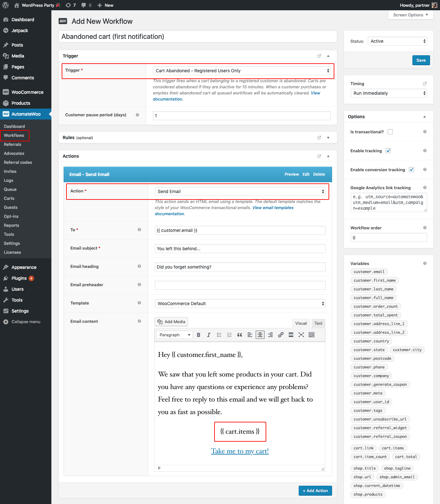Enter distraction-free fullscreen editor mode

[301, 335]
